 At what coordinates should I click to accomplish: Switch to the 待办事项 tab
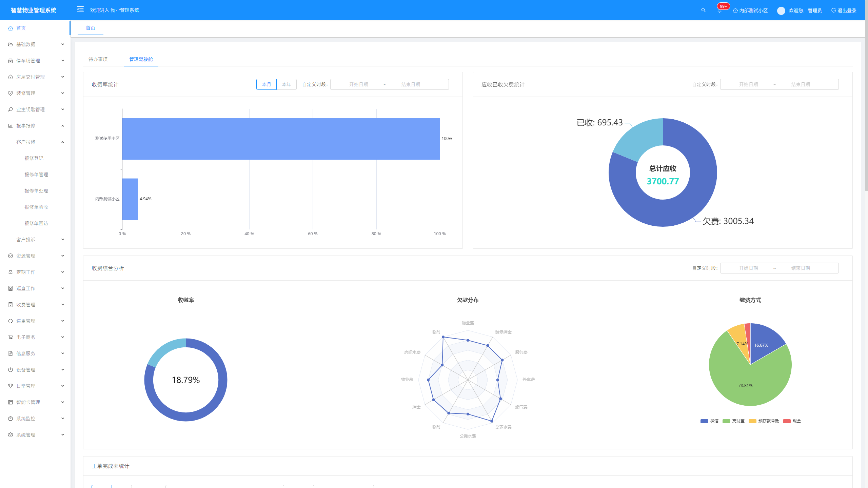pos(98,59)
